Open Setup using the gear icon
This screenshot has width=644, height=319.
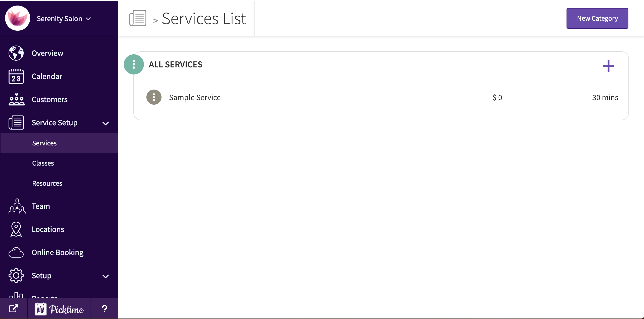pos(16,275)
